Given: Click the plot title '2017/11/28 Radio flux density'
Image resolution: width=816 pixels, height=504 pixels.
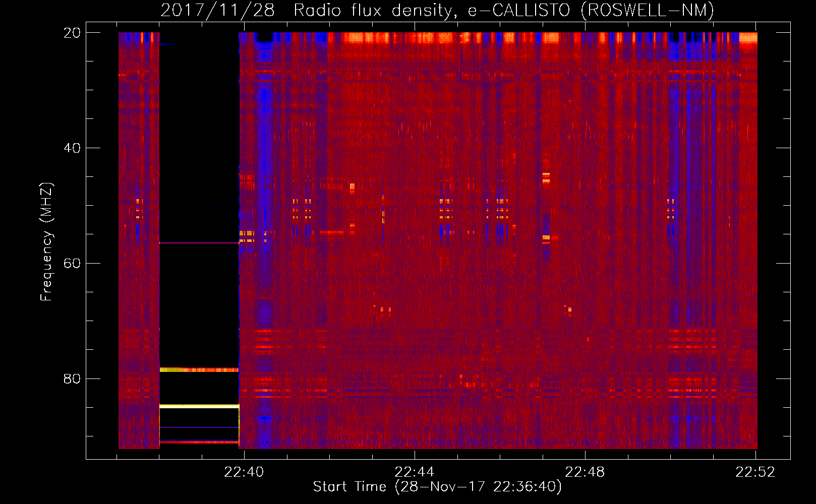Looking at the screenshot, I should (306, 10).
